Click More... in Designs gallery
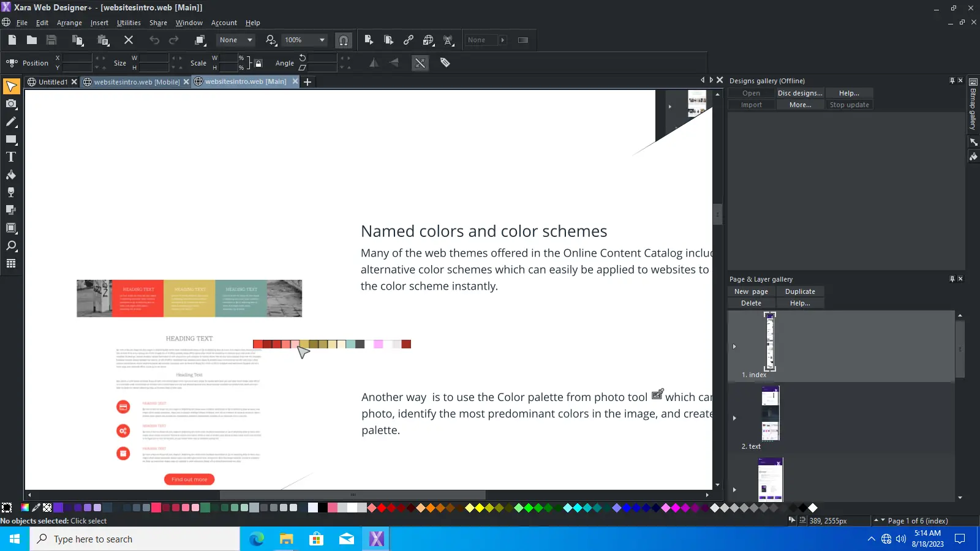 [800, 105]
